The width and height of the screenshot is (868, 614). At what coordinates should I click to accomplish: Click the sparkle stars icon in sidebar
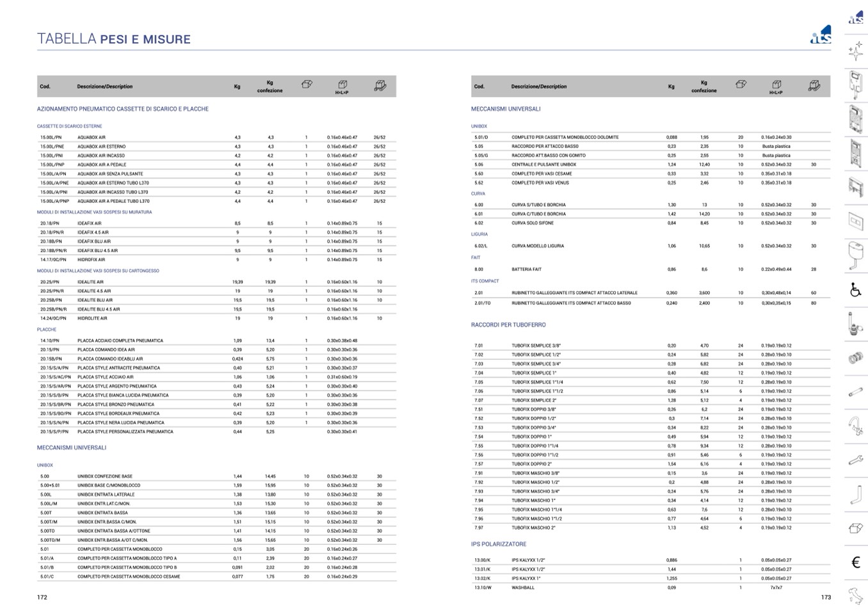pyautogui.click(x=855, y=51)
